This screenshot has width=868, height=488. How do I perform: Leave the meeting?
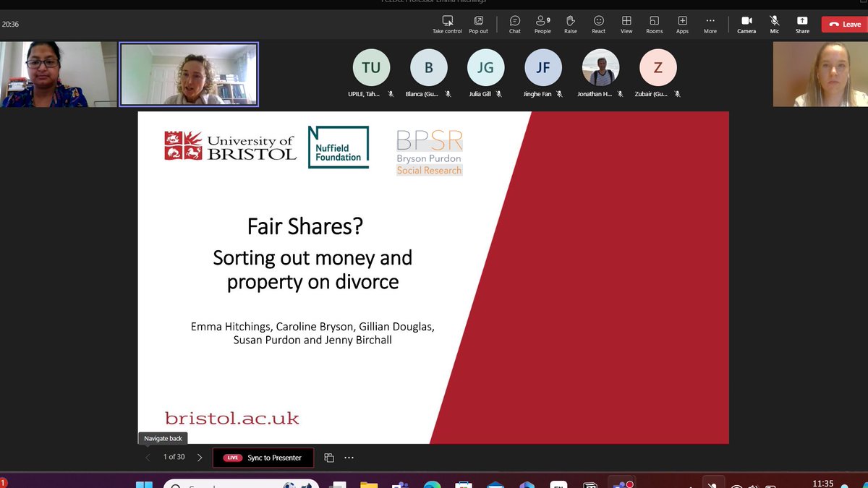click(843, 24)
